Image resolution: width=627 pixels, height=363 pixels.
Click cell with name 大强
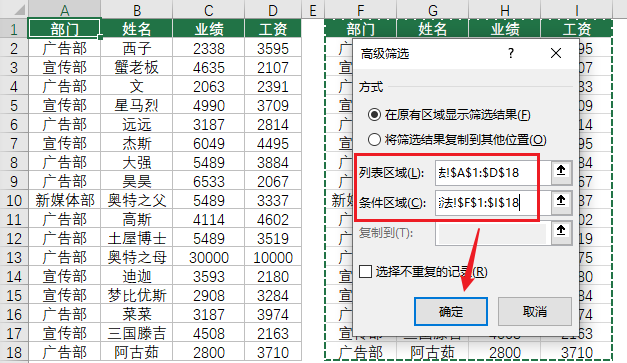point(137,162)
